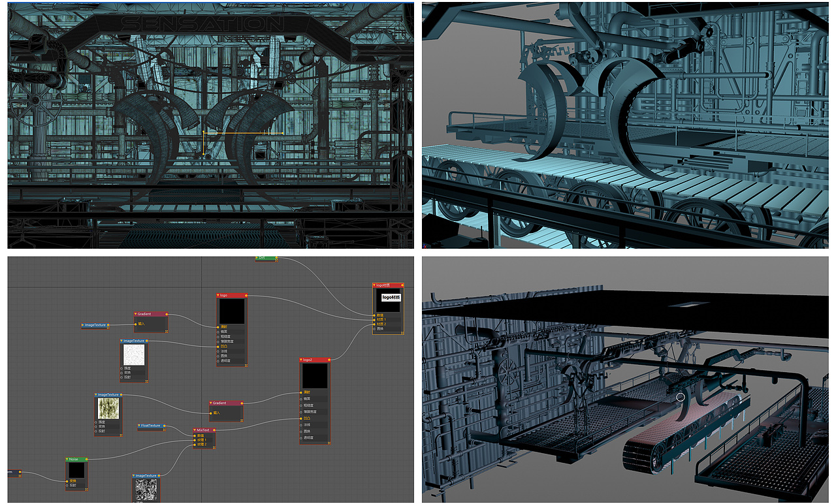Click the 粗糙度 input pin on logo2 node

301,405
